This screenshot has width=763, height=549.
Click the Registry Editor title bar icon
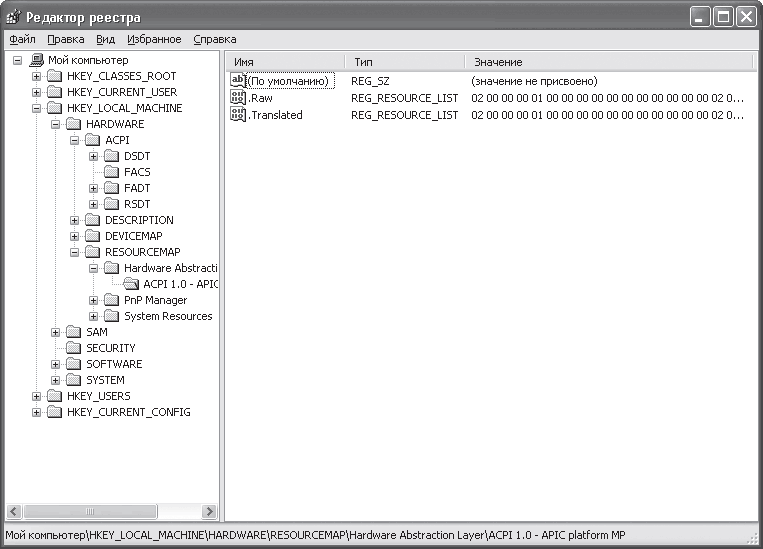(14, 18)
